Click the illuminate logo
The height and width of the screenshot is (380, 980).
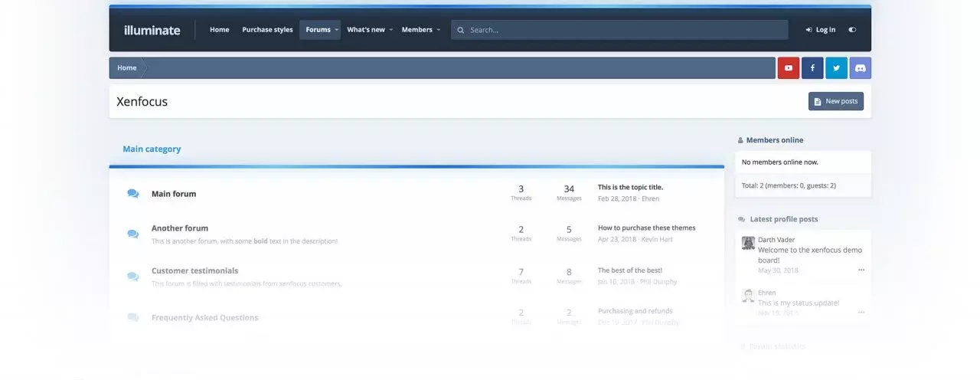tap(152, 30)
